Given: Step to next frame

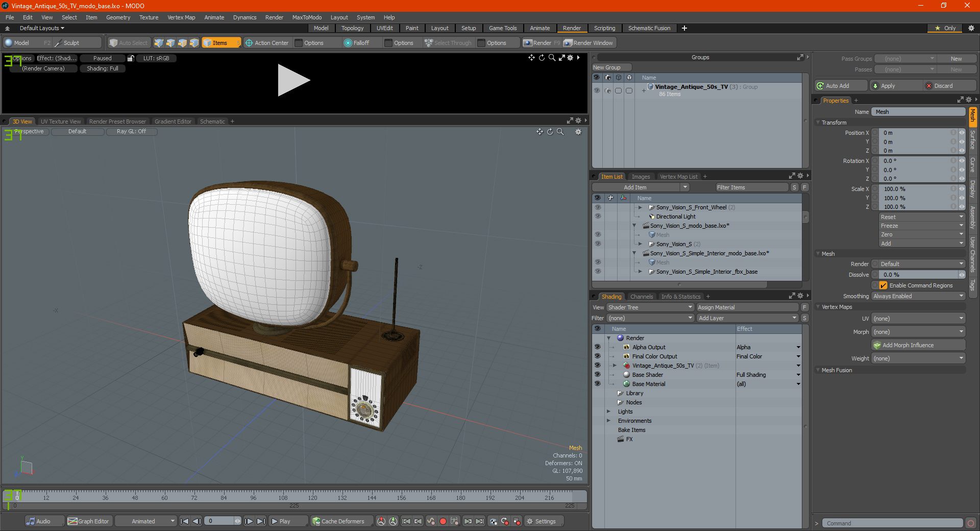Looking at the screenshot, I should [x=249, y=521].
